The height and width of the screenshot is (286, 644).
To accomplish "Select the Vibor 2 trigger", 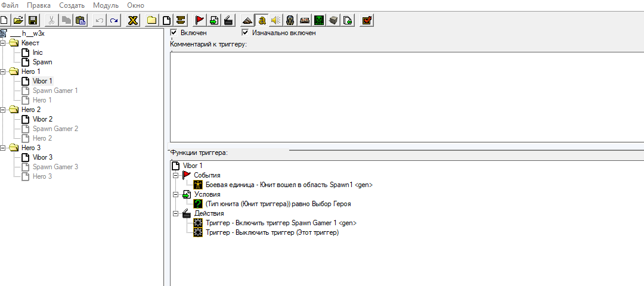I will (42, 119).
